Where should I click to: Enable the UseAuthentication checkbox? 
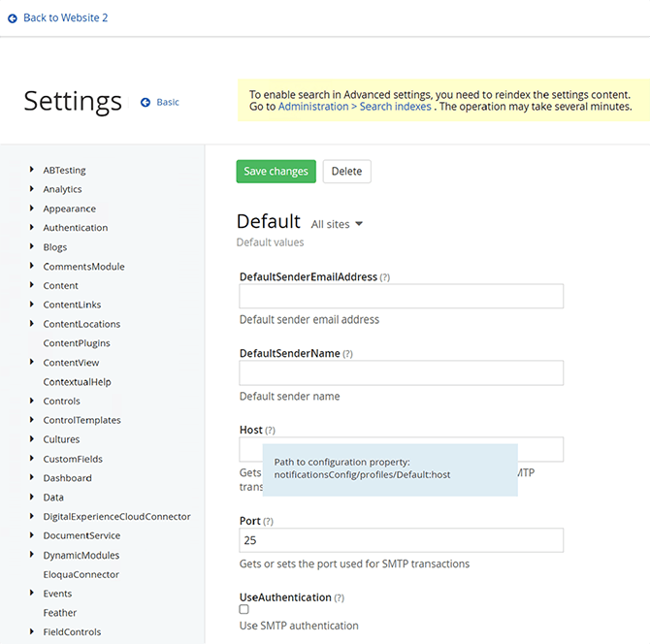(244, 610)
